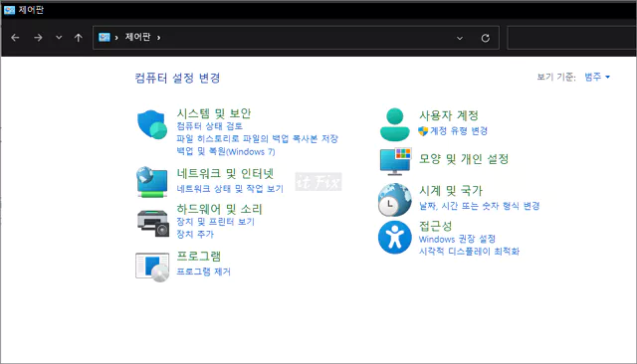Open 시스템 및 보안 heading link

214,113
